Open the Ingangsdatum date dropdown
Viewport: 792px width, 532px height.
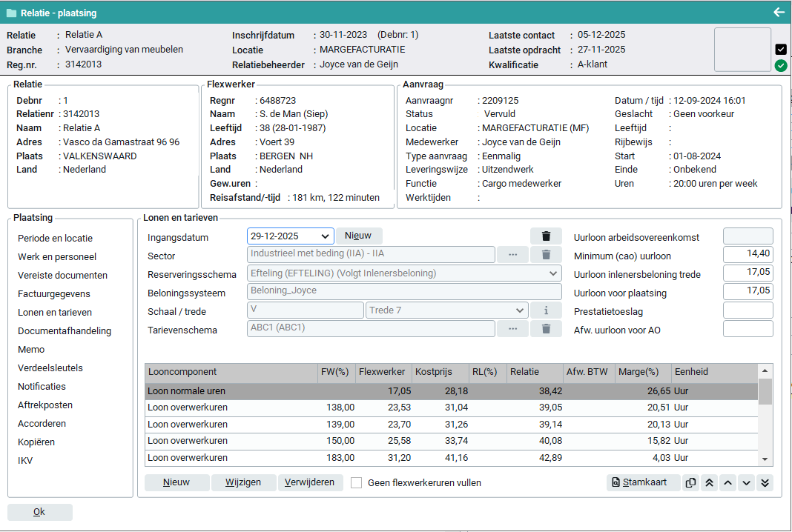tap(325, 236)
